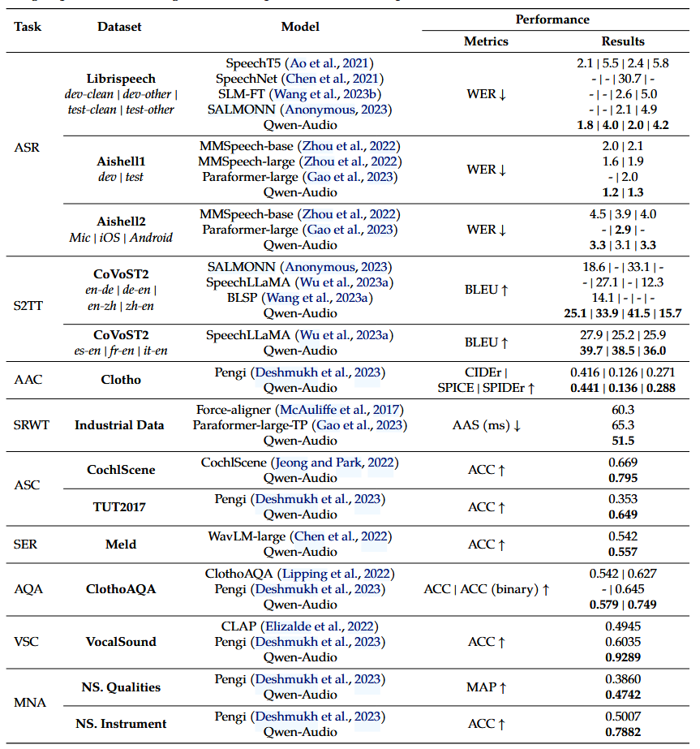Click the SRWT task label
The image size is (700, 749).
tap(32, 425)
